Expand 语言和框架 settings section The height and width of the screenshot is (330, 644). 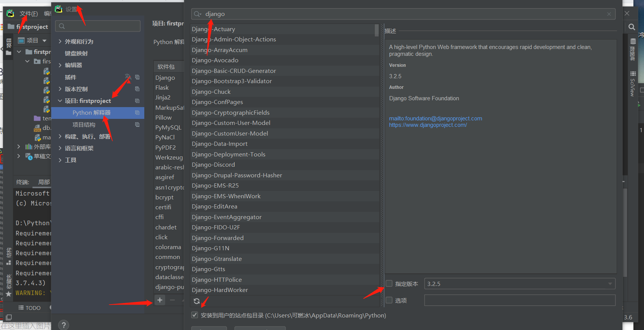[60, 148]
